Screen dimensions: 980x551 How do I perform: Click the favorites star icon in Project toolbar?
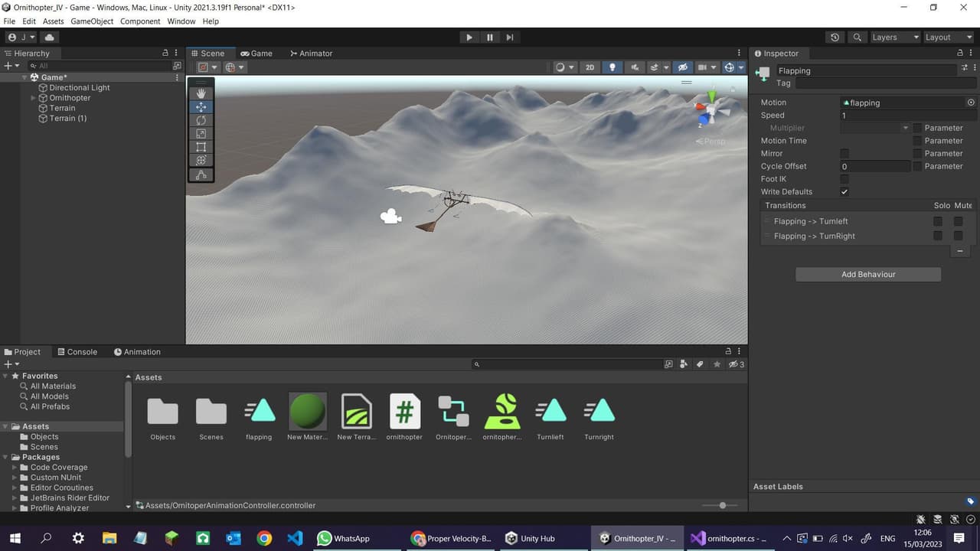pyautogui.click(x=717, y=364)
